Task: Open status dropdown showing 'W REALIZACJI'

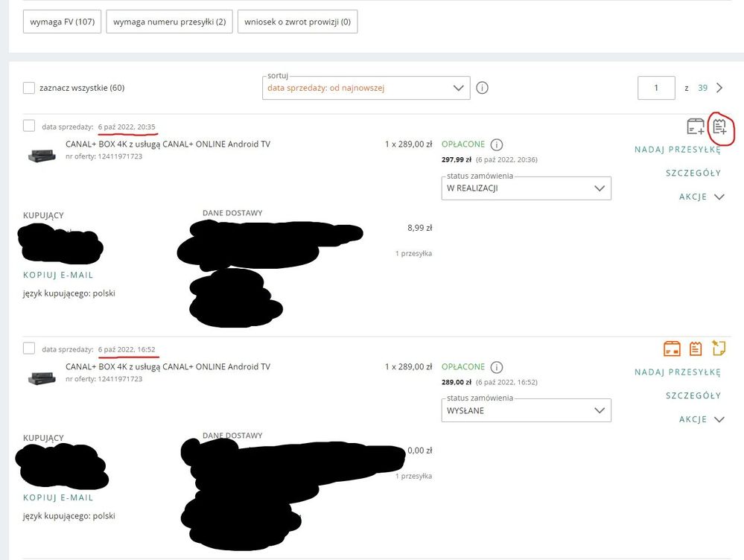Action: (x=526, y=188)
